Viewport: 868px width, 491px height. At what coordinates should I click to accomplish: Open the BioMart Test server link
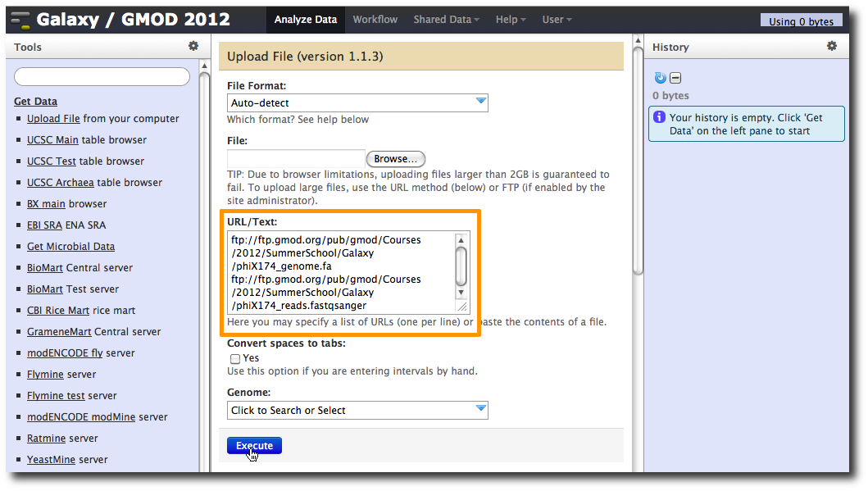[x=45, y=289]
